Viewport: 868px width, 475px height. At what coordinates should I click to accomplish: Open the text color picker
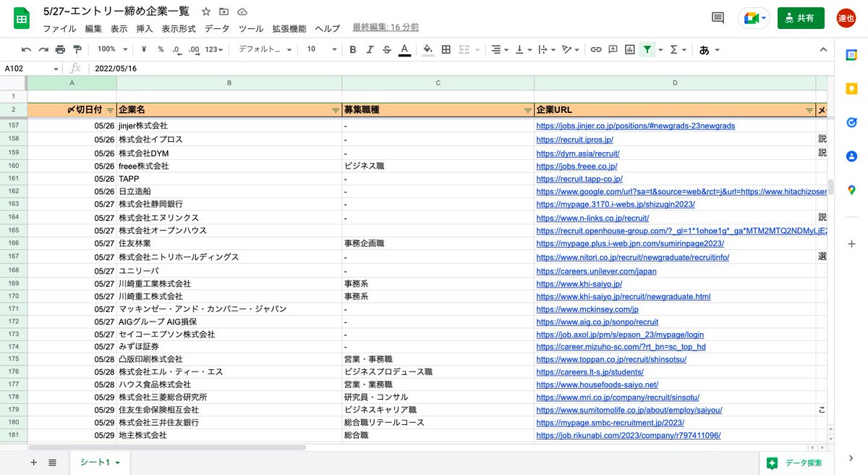(404, 49)
